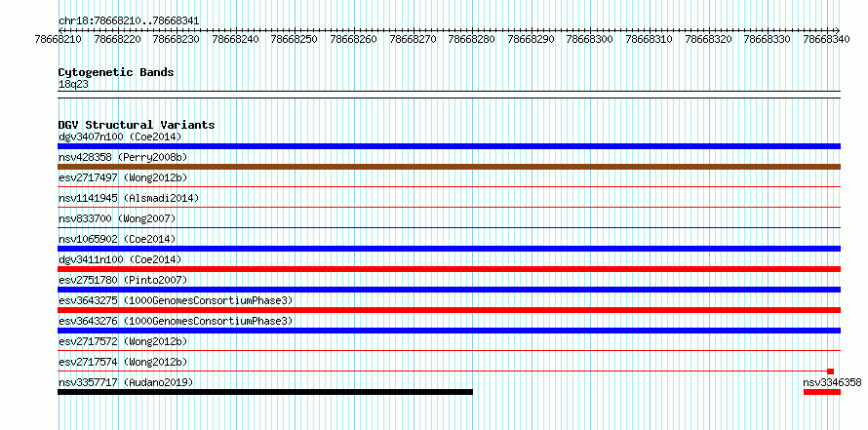Click ruler coordinate 78668300
This screenshot has width=868, height=430.
coord(590,39)
